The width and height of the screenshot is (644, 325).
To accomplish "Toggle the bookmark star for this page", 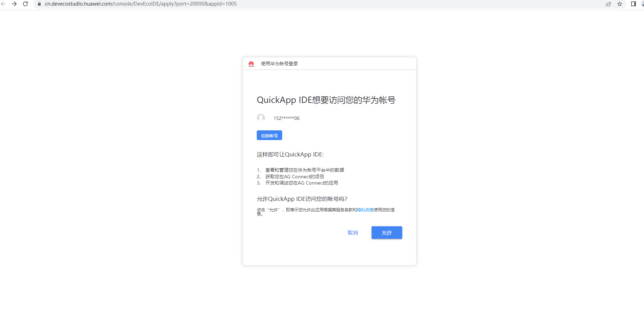I will (x=620, y=4).
